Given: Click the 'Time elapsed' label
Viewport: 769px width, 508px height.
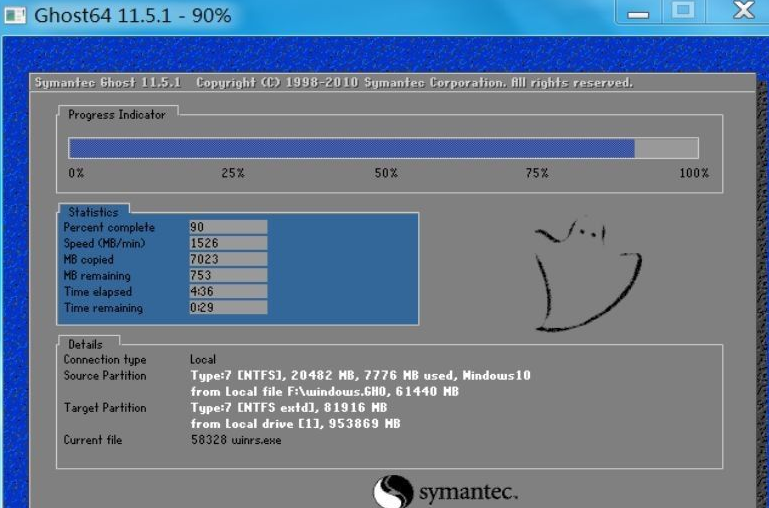Looking at the screenshot, I should tap(98, 292).
